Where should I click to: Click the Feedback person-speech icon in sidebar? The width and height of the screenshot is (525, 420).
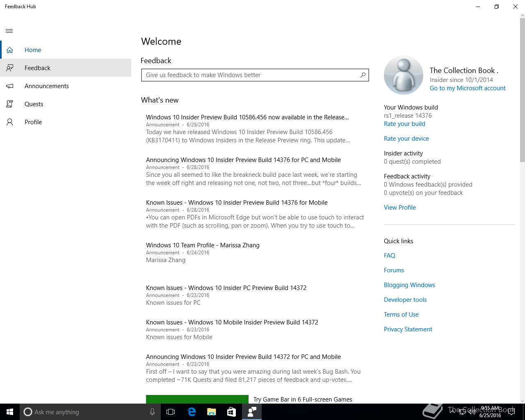[9, 68]
